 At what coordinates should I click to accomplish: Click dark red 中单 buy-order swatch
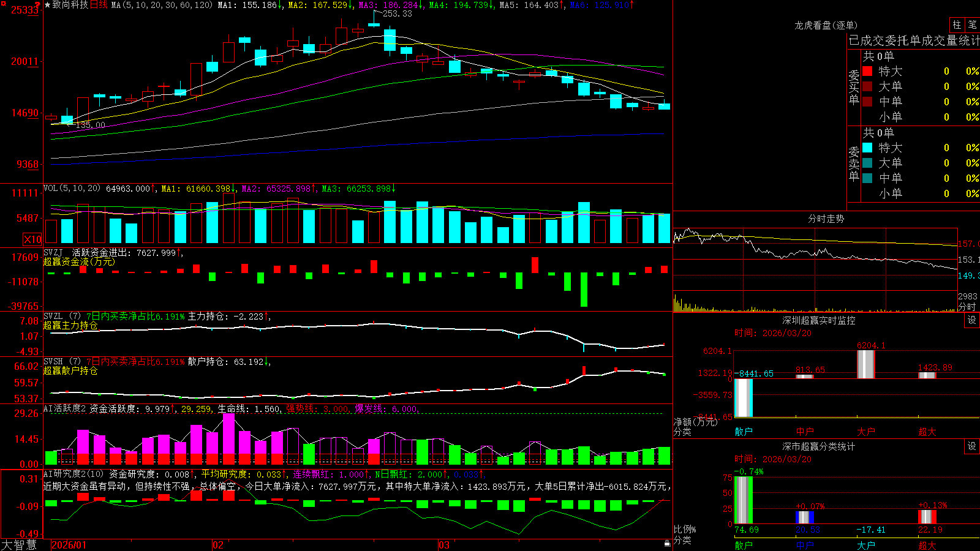coord(867,102)
